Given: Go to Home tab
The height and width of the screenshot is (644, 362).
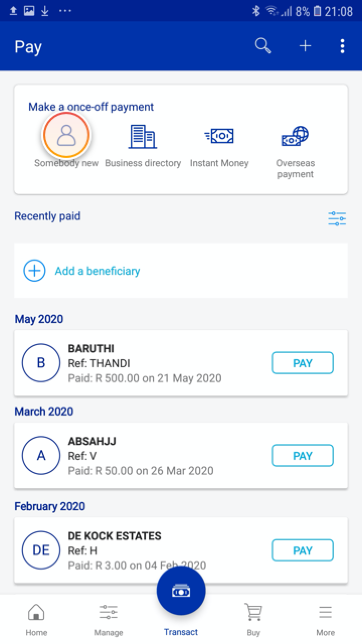Looking at the screenshot, I should (x=36, y=619).
